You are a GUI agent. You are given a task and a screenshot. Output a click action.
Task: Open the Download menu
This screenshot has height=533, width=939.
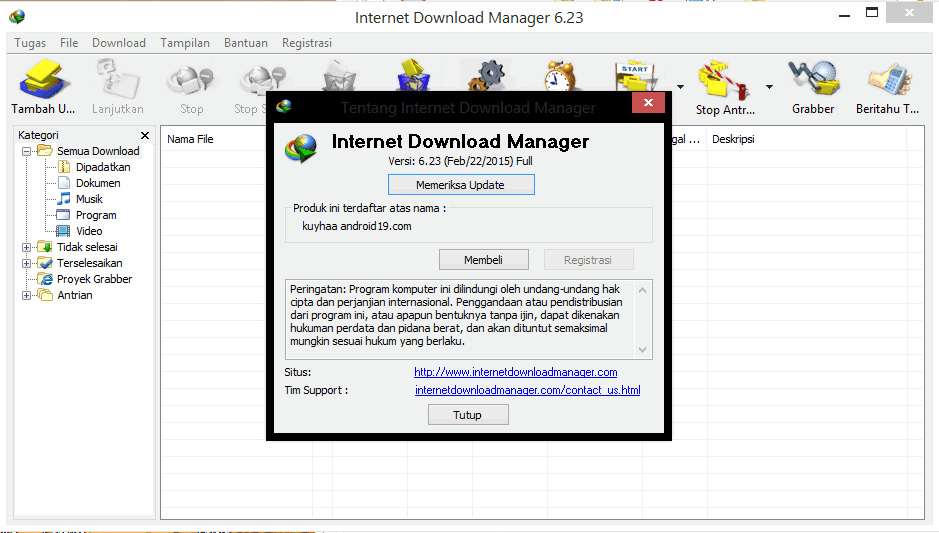click(119, 43)
